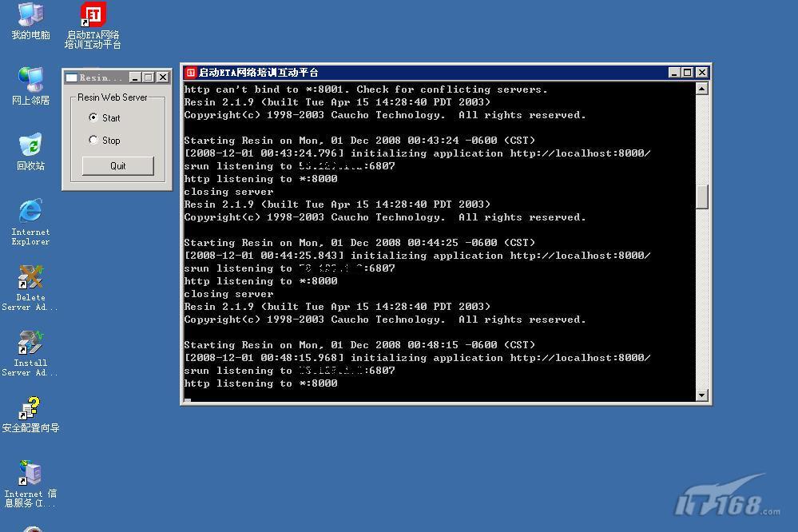
Task: Select the Delete Server Ad... shortcut
Action: point(30,278)
